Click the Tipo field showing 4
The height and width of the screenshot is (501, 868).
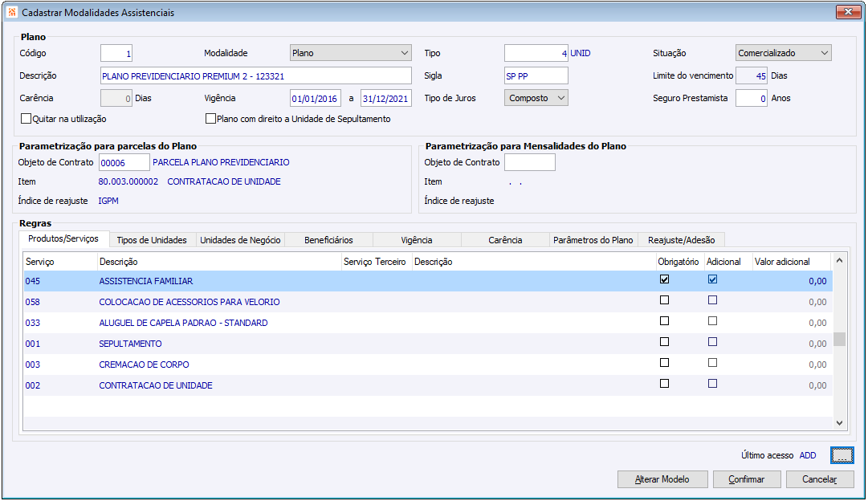(536, 53)
